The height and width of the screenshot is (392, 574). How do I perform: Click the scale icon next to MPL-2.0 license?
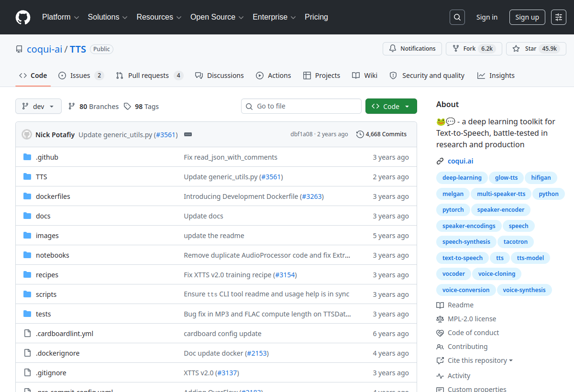pos(440,319)
